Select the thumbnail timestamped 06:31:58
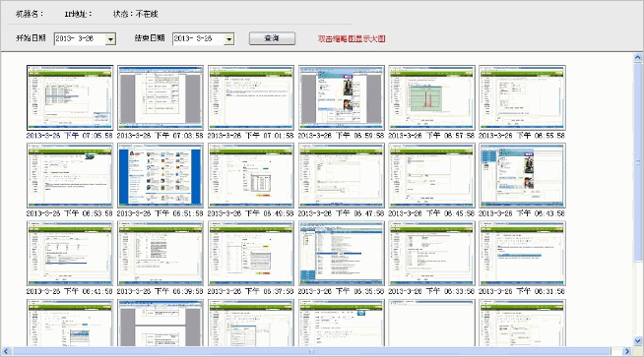 pyautogui.click(x=522, y=254)
